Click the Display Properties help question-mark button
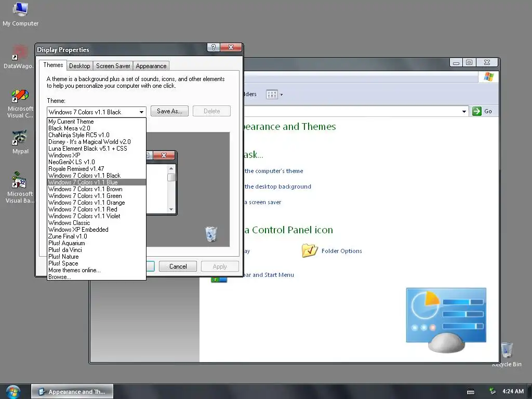The image size is (532, 399). tap(214, 47)
